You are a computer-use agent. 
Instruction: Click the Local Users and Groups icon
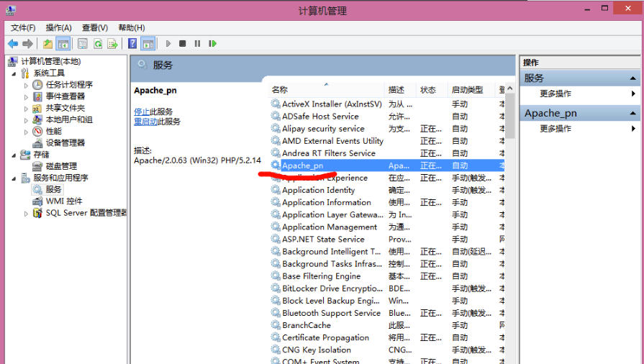coord(37,119)
